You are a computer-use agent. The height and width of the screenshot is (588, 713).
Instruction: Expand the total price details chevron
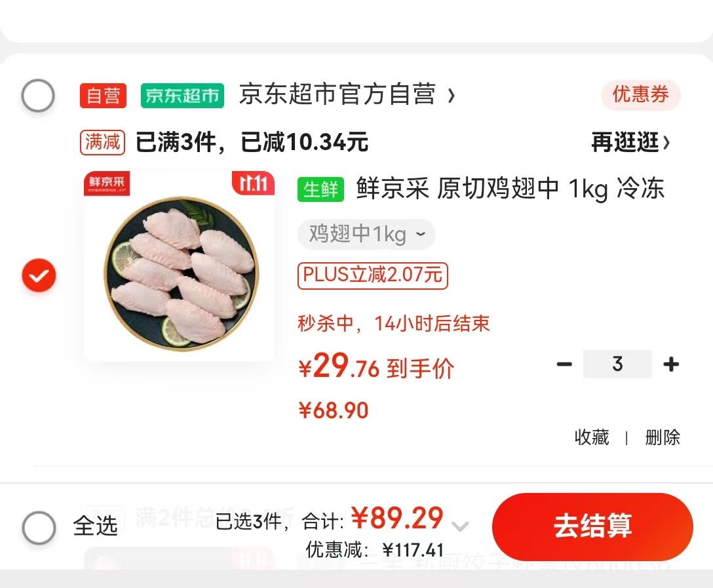click(x=460, y=526)
